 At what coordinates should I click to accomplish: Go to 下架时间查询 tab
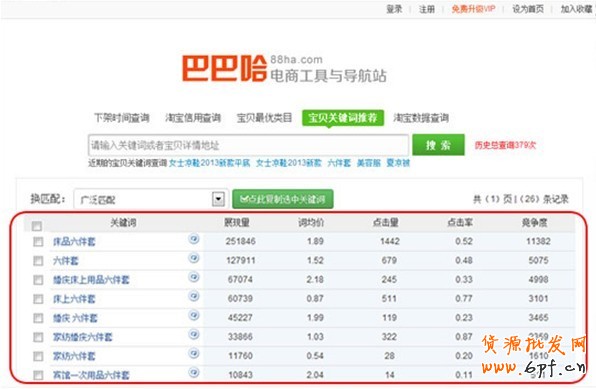click(x=122, y=118)
